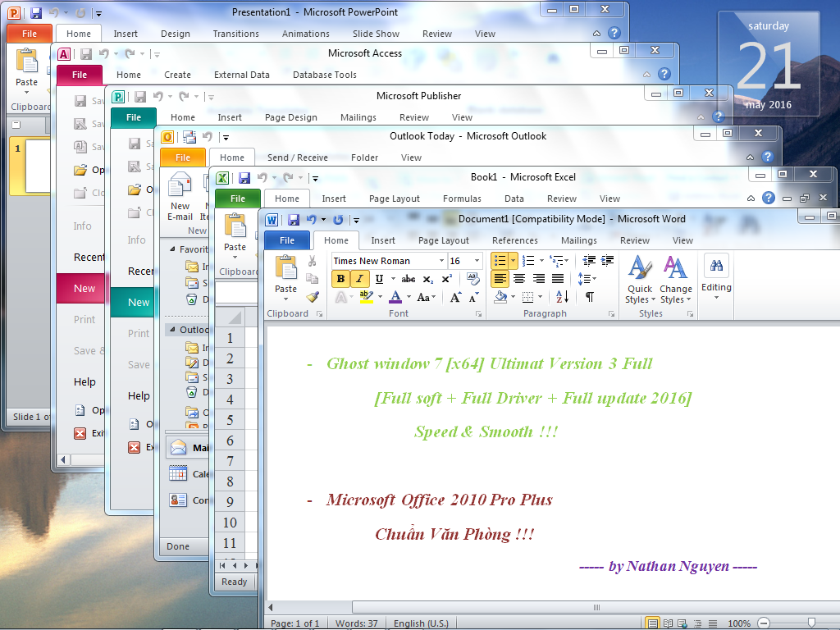Image resolution: width=840 pixels, height=630 pixels.
Task: Switch to References tab in Word
Action: [x=515, y=240]
